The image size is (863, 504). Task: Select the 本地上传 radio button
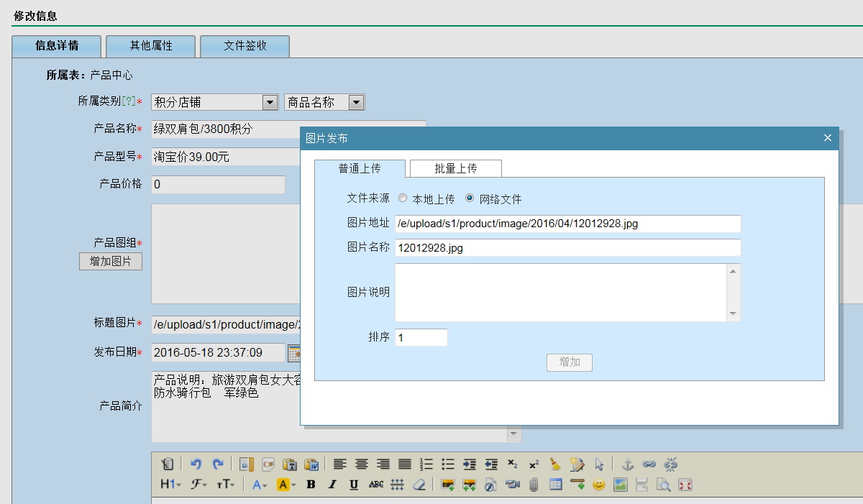(x=403, y=198)
